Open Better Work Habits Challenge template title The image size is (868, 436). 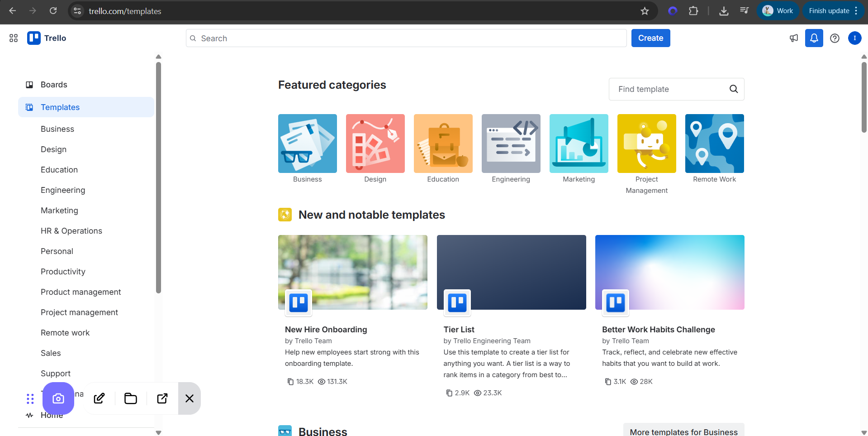click(659, 330)
